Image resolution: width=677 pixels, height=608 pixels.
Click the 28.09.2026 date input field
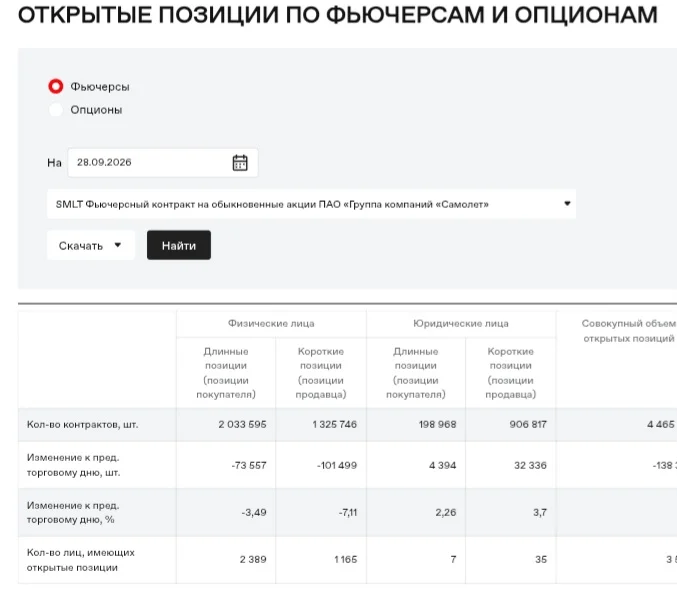163,163
